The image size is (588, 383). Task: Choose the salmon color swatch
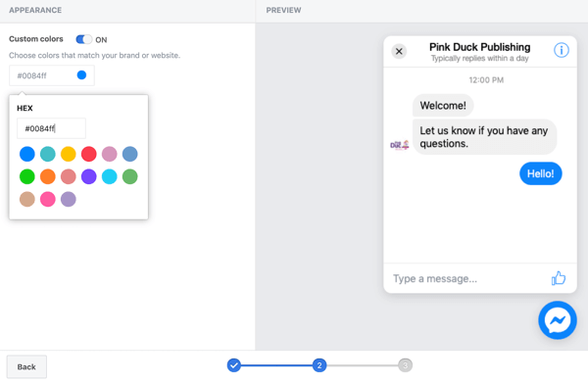[69, 176]
